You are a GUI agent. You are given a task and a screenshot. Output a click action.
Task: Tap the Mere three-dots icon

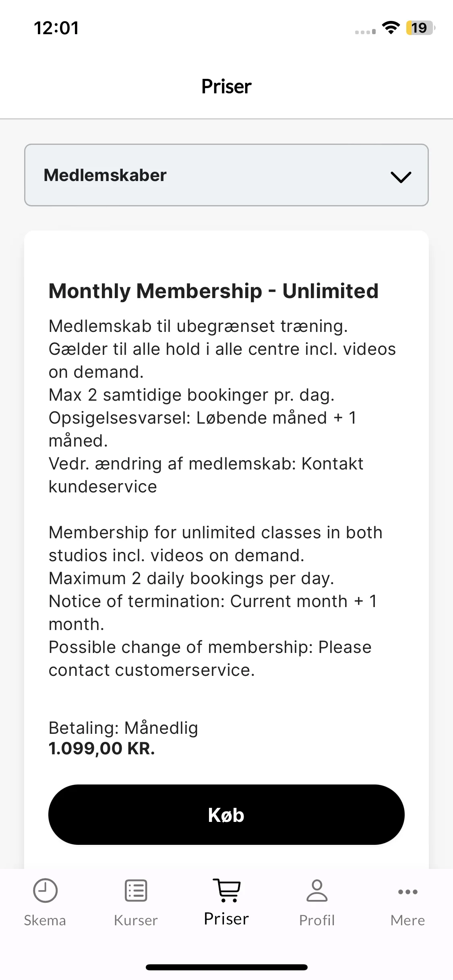pos(407,891)
